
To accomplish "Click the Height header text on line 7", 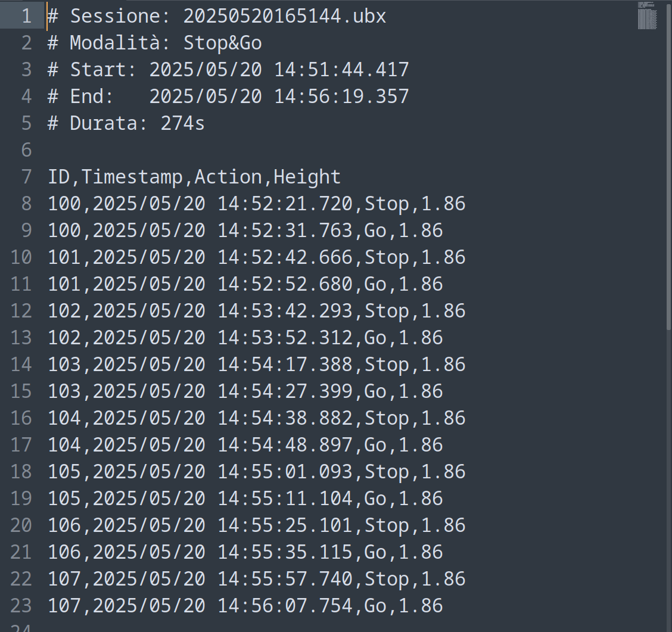I will click(307, 178).
